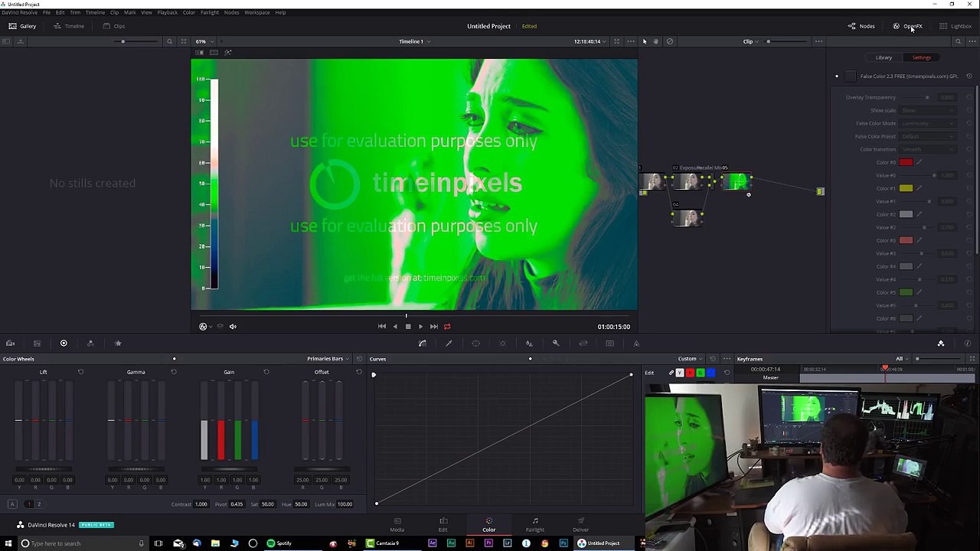This screenshot has height=551, width=980.
Task: Open the Custom curves dropdown
Action: (x=690, y=359)
